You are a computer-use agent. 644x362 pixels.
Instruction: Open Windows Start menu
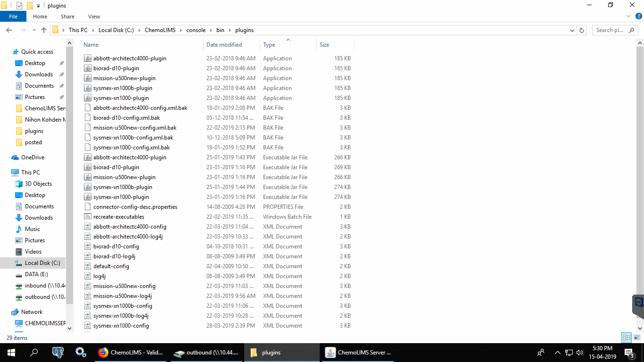[x=11, y=353]
